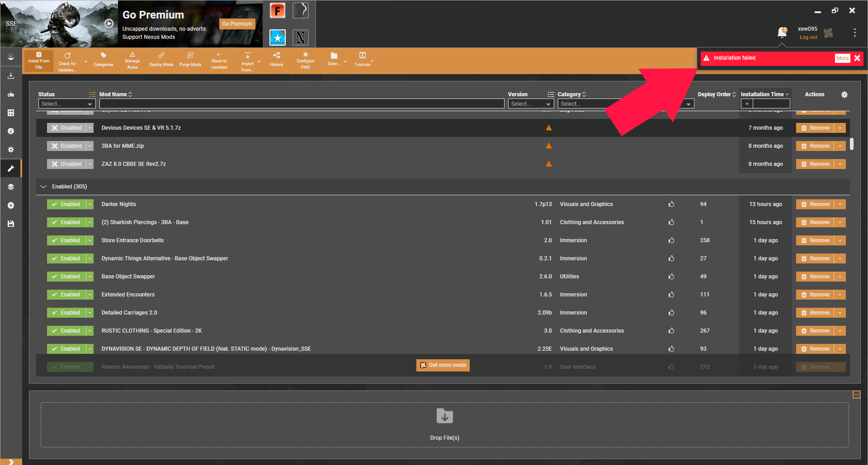Click More on the Installation failed notification
The height and width of the screenshot is (465, 868).
(842, 58)
